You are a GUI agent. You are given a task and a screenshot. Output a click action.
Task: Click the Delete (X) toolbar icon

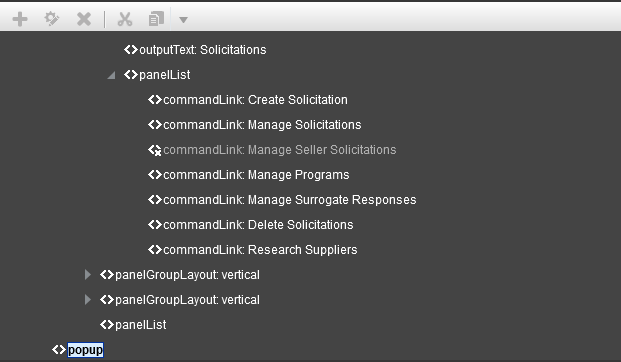(84, 19)
